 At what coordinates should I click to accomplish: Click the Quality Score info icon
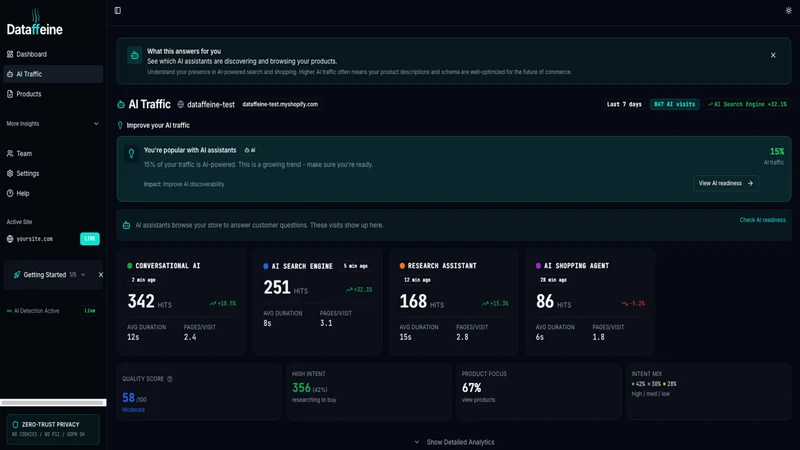pos(170,379)
